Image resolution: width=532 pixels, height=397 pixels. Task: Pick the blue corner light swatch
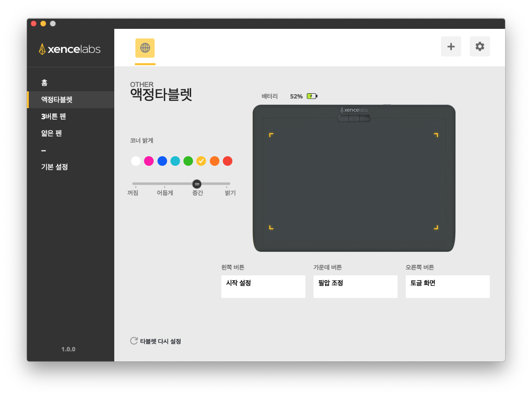162,161
